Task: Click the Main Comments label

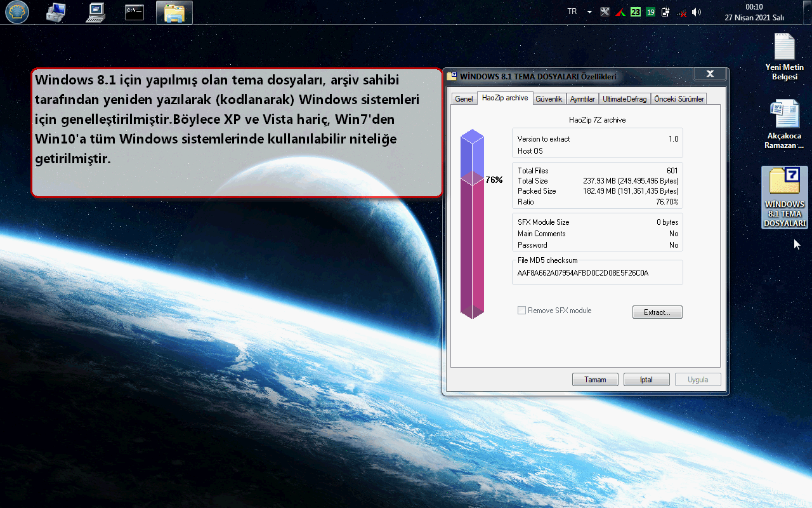Action: tap(541, 234)
